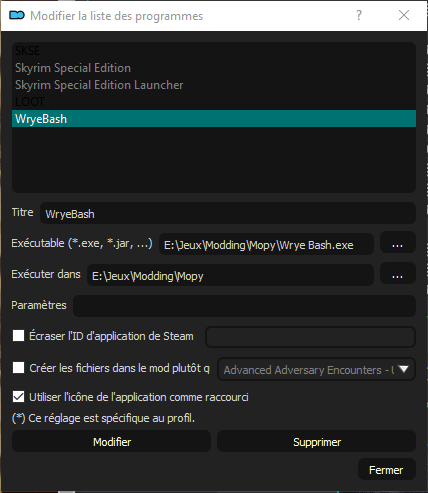Click the Fermer button
Image resolution: width=428 pixels, height=493 pixels.
(x=386, y=470)
